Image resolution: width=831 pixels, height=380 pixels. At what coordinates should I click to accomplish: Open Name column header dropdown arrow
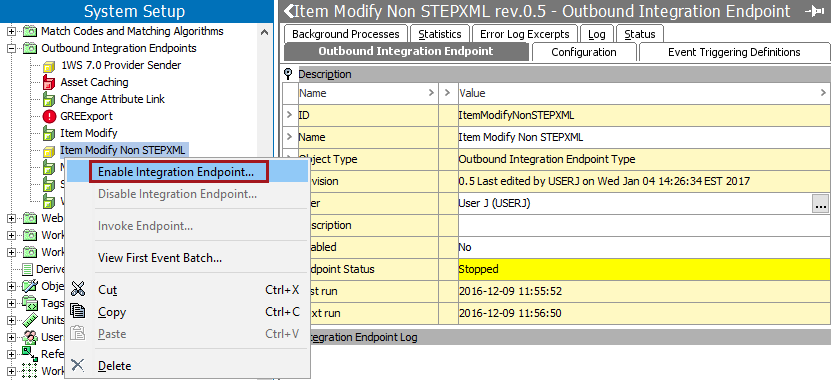coord(431,93)
